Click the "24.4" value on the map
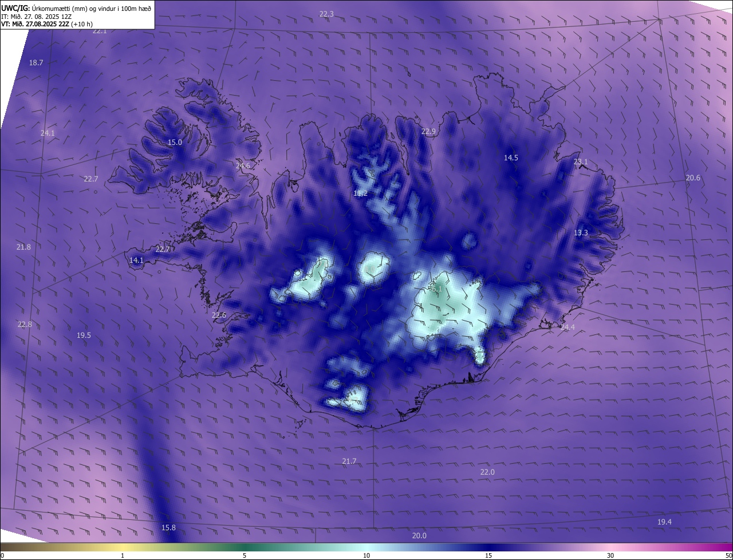Screen dimensions: 733x560 568,328
